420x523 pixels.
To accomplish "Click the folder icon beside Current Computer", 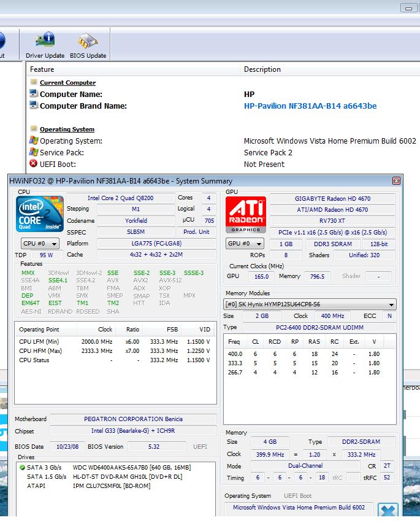I will [33, 82].
